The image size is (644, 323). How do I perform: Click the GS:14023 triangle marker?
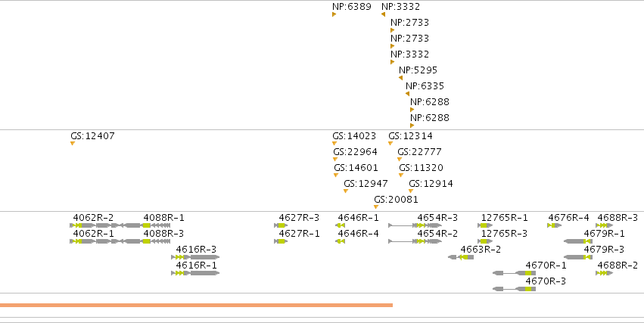tap(334, 143)
